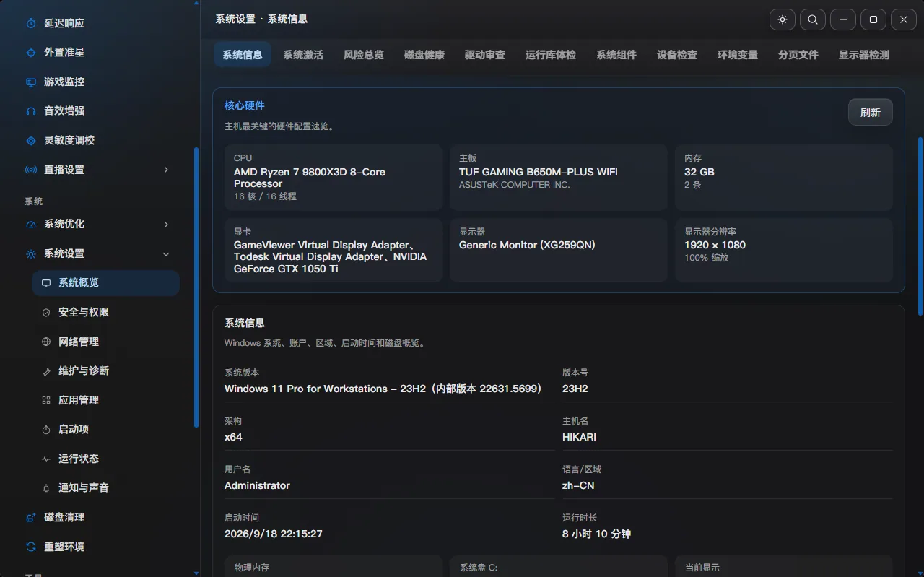The width and height of the screenshot is (924, 577).
Task: Click the 刷新 refresh button
Action: tap(871, 113)
